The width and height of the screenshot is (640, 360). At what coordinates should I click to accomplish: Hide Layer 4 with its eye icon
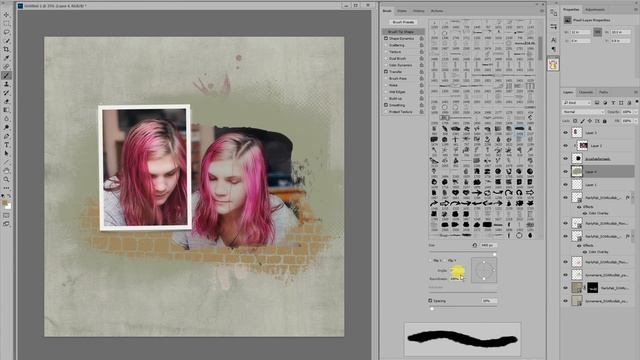[566, 171]
